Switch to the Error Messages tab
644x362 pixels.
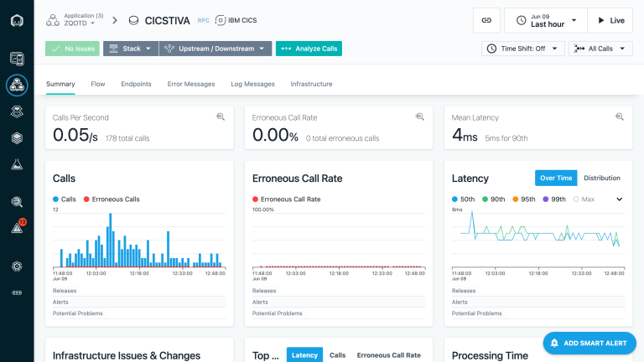[x=191, y=84]
